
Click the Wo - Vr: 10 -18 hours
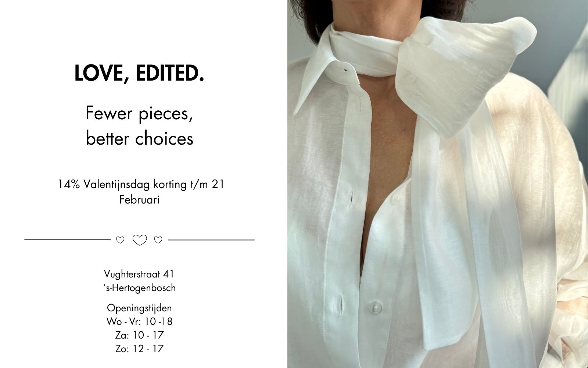pyautogui.click(x=139, y=321)
